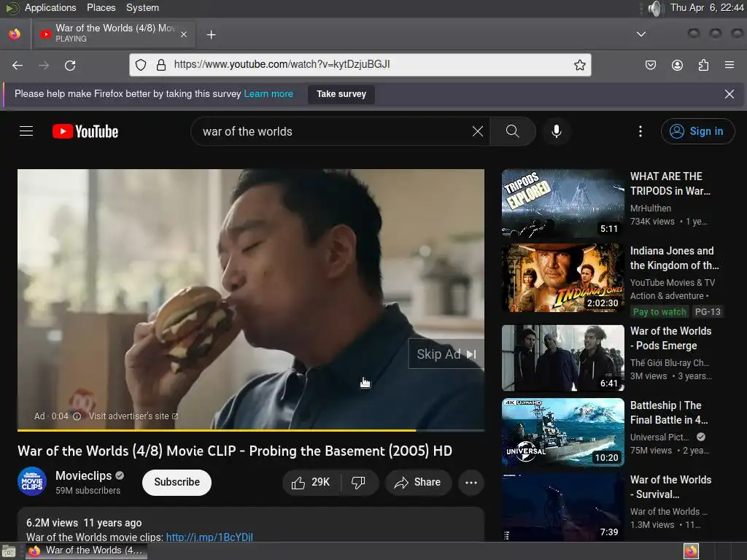Screen dimensions: 747x560
Task: Click the volume speaker icon in panel
Action: click(x=655, y=8)
